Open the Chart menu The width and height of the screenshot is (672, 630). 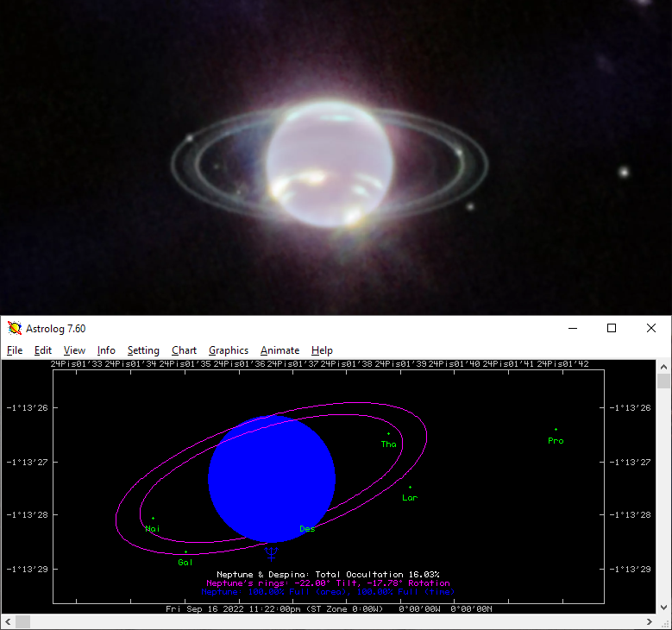point(184,350)
